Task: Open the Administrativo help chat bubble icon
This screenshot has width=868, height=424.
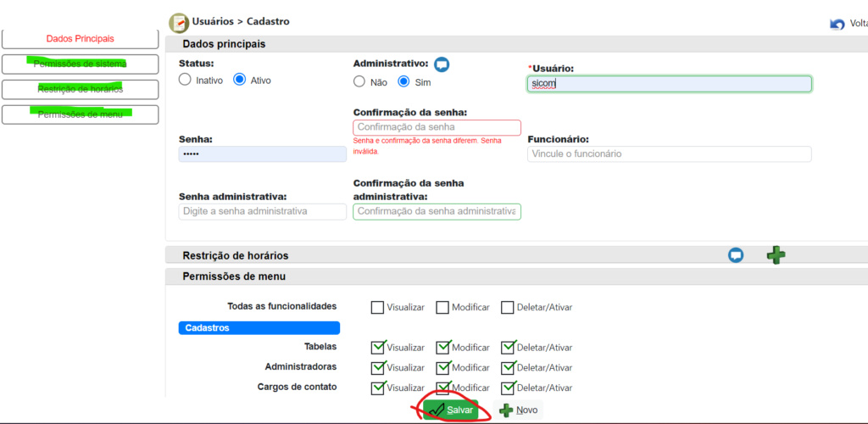Action: coord(442,64)
